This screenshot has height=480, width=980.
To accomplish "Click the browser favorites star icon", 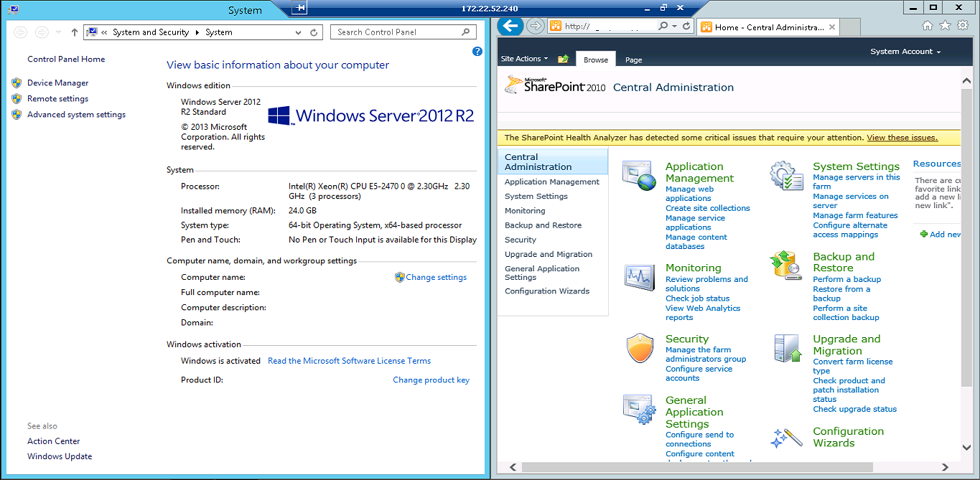I will point(944,25).
